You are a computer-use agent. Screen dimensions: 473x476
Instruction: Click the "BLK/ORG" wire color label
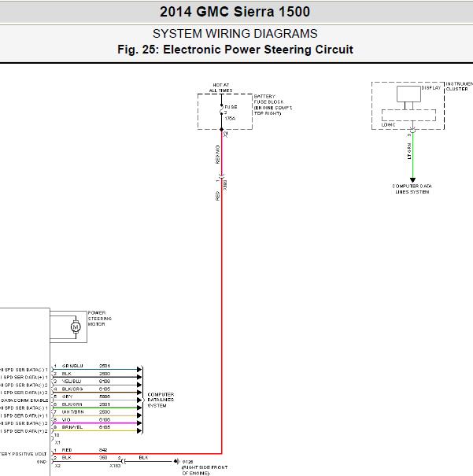click(x=72, y=389)
